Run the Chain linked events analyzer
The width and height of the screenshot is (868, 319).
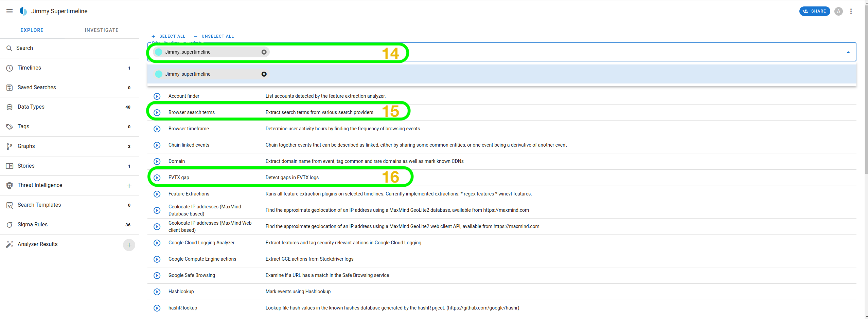[x=157, y=145]
